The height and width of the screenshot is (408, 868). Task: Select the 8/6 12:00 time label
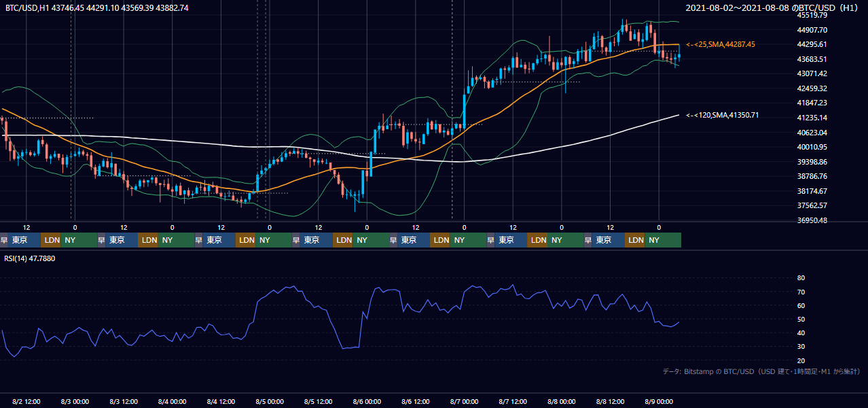click(x=416, y=402)
